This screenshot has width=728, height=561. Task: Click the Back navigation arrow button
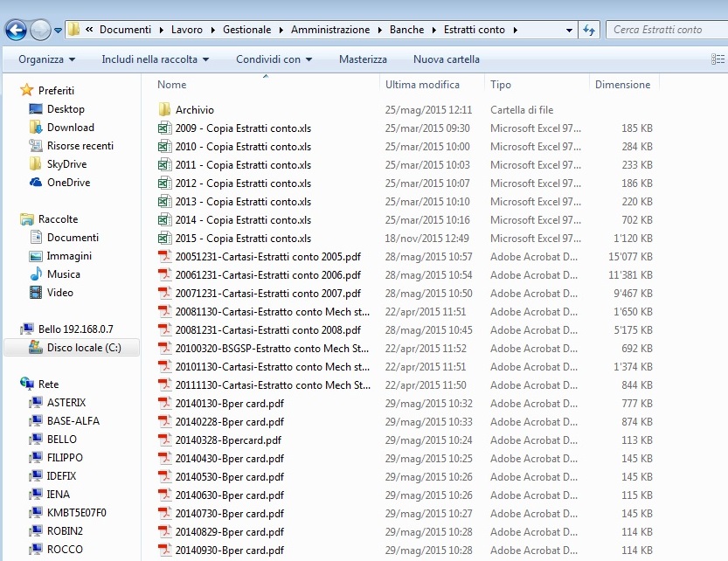(x=16, y=30)
